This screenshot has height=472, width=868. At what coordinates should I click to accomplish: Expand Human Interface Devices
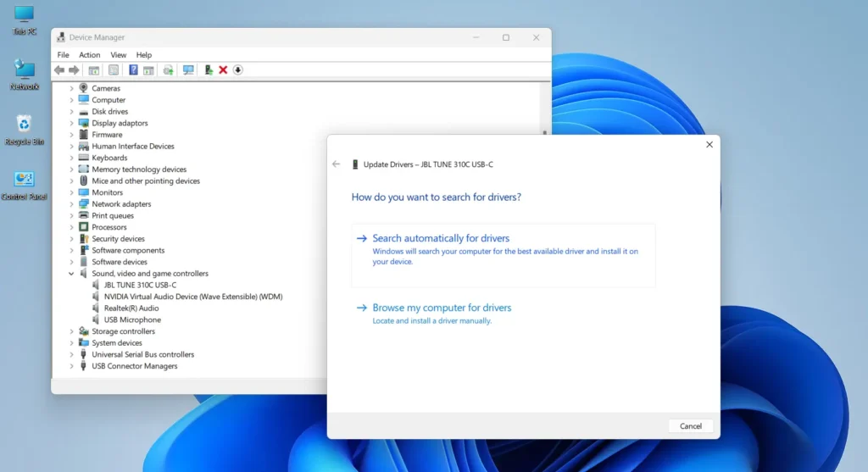pos(71,146)
